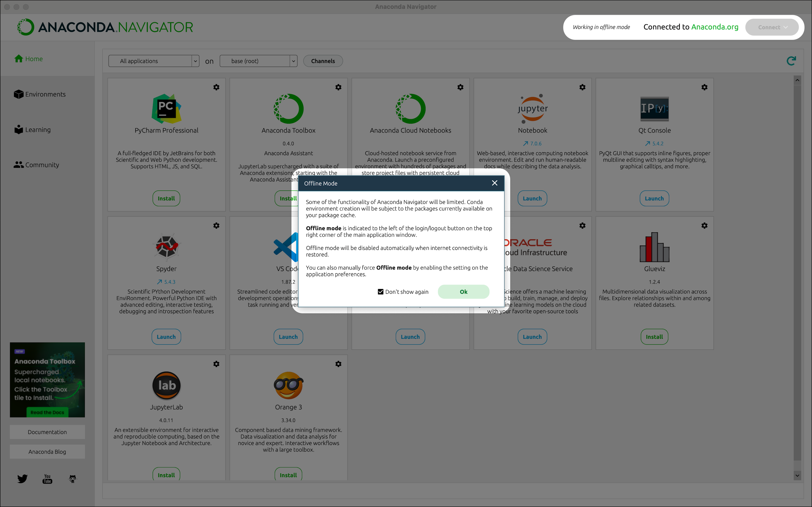Open the Spyder tile settings gear
The image size is (812, 507).
tap(216, 225)
